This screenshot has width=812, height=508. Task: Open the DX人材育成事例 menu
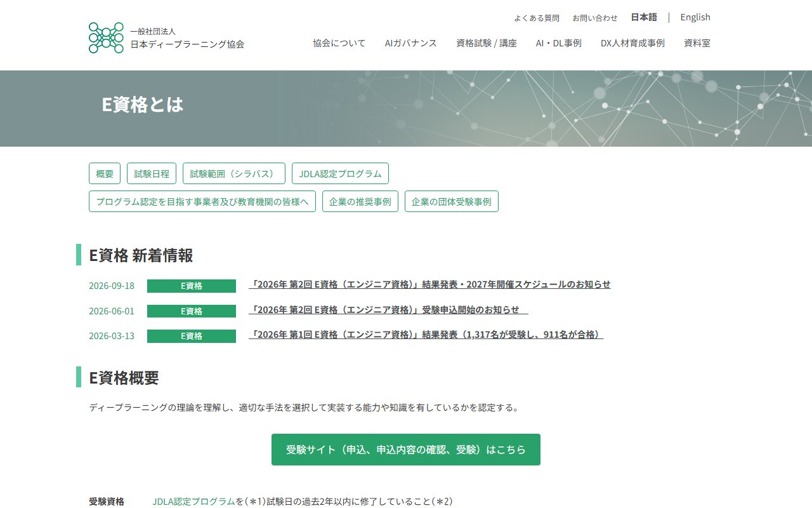pyautogui.click(x=632, y=43)
